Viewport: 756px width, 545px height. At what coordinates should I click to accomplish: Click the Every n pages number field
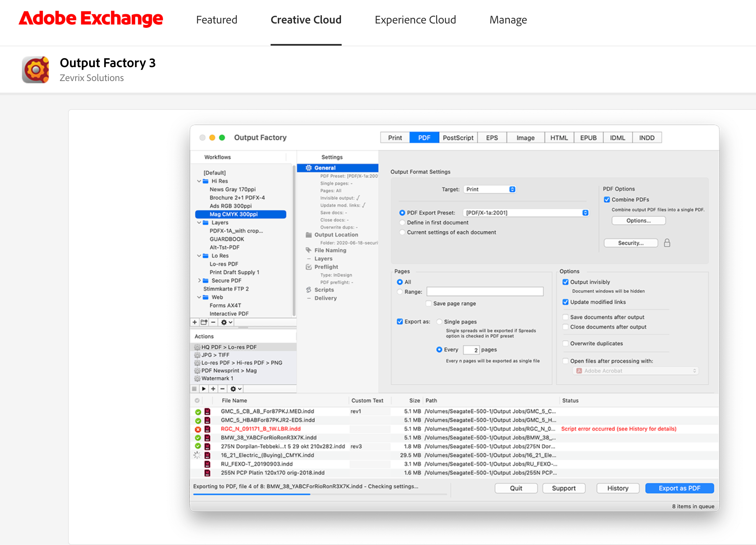[472, 350]
